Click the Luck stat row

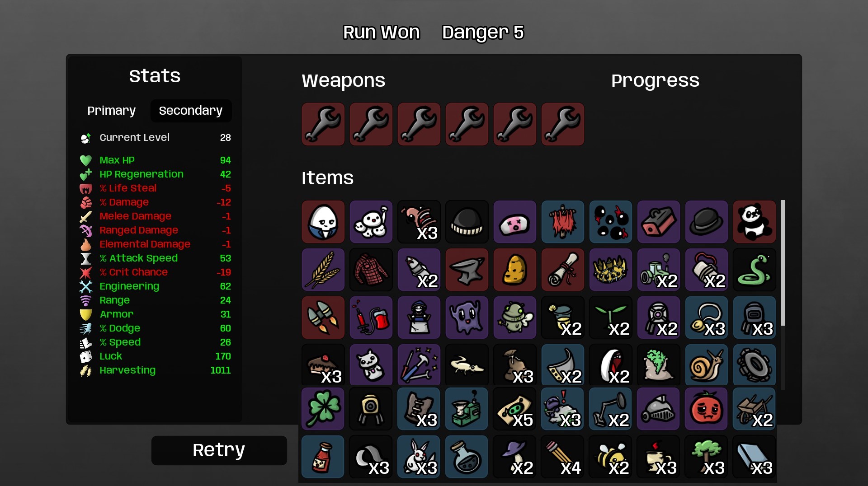(155, 356)
